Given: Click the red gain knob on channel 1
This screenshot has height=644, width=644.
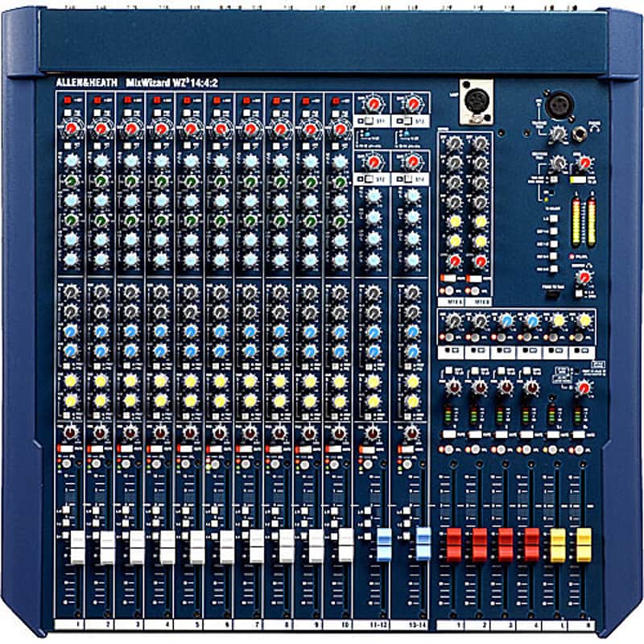Looking at the screenshot, I should (72, 128).
